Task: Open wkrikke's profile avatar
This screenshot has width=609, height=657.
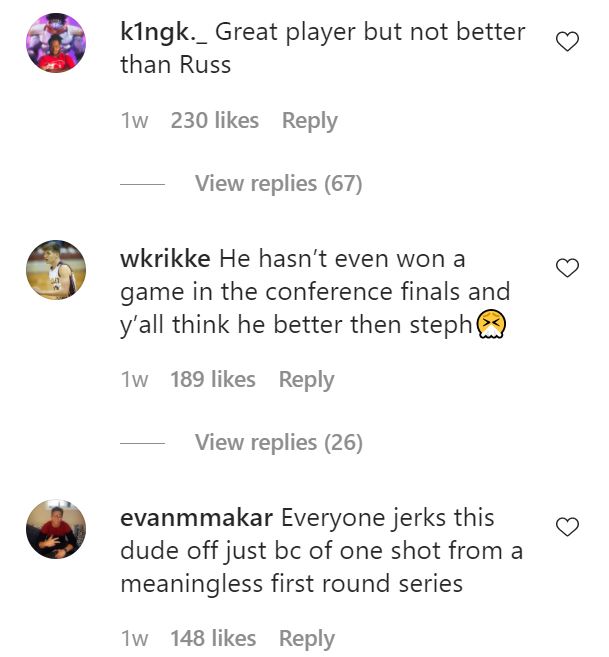Action: tap(55, 269)
